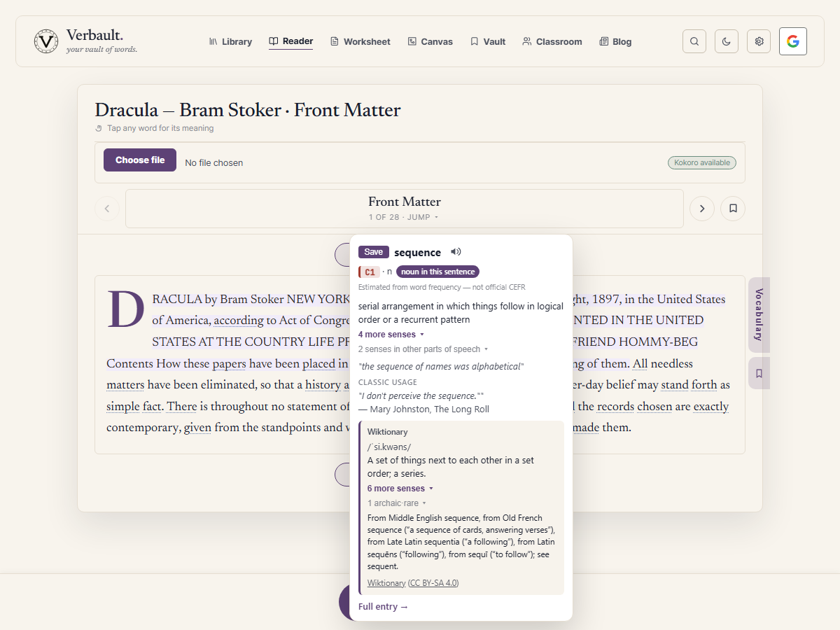Tap the word 'fact' in text
840x630 pixels.
(153, 407)
